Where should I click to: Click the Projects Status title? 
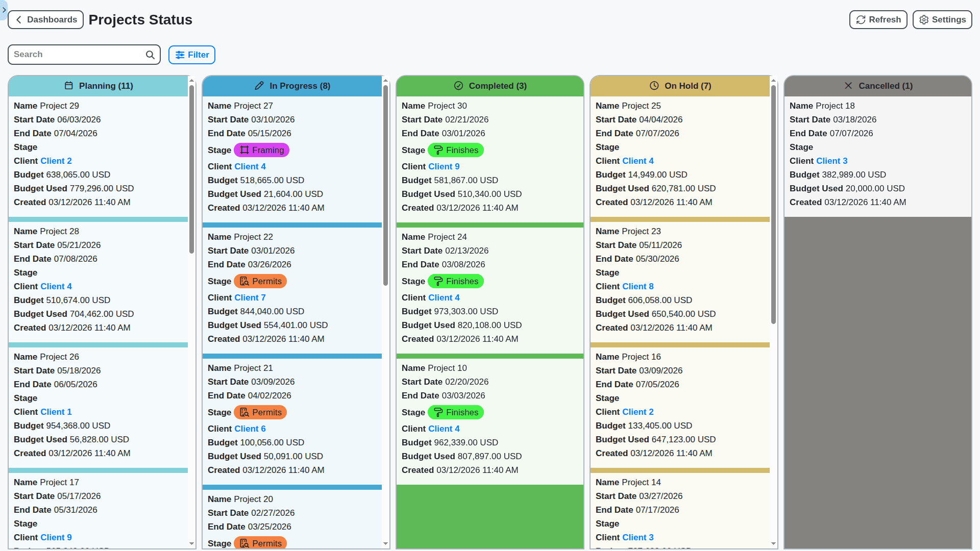[140, 20]
